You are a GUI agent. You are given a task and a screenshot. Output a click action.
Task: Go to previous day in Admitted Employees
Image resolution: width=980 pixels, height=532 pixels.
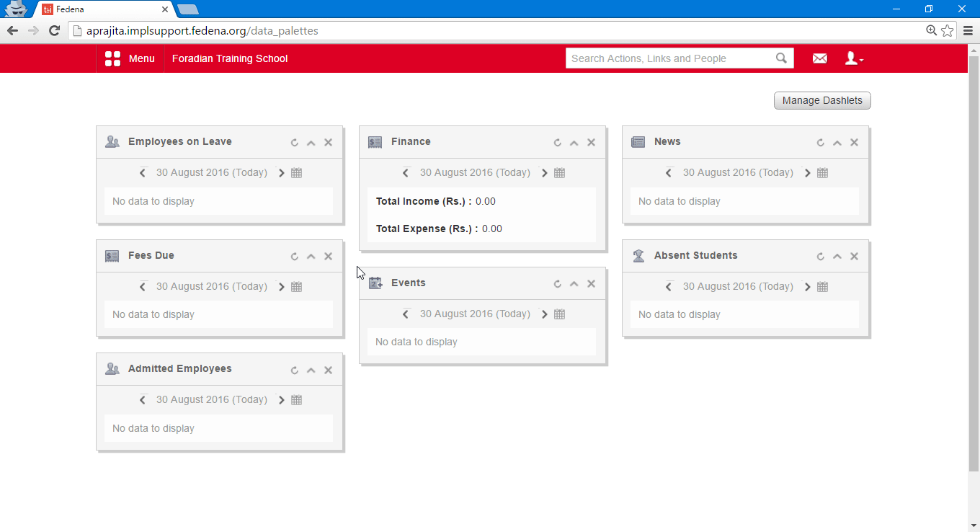(x=143, y=400)
